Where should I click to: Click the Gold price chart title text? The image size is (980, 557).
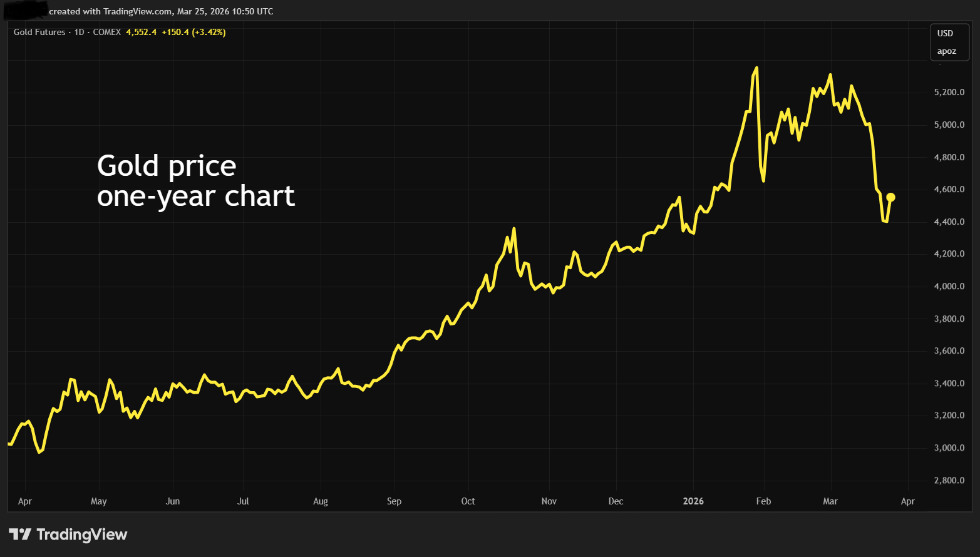(195, 180)
